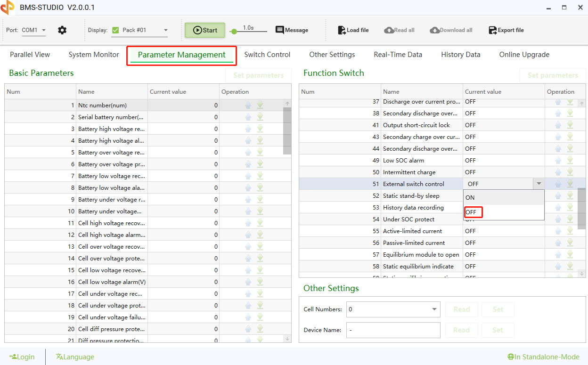Screen dimensions: 588x365
Task: Click the Device Name input field
Action: pos(393,330)
